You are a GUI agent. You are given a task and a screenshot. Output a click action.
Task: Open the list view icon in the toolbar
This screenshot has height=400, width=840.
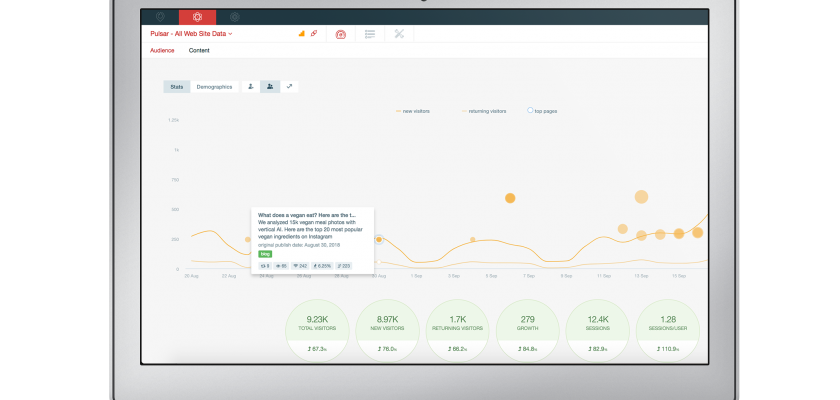click(370, 34)
